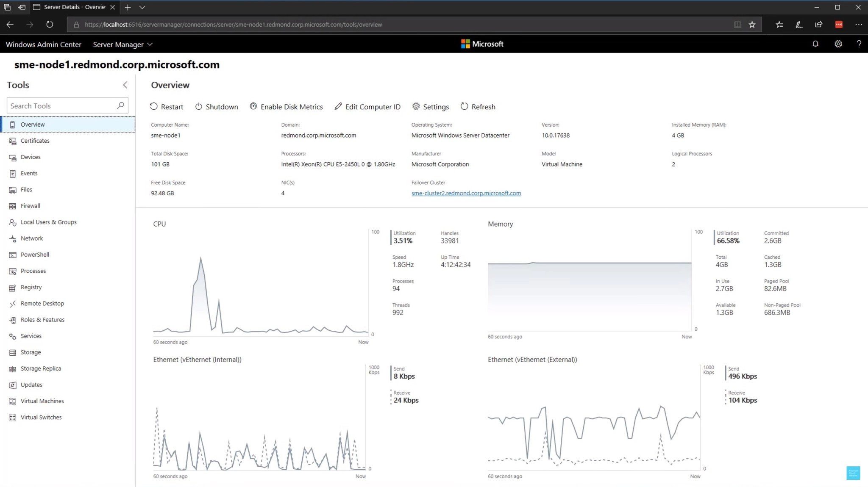This screenshot has width=868, height=487.
Task: Open the Firewall tool
Action: coord(31,206)
